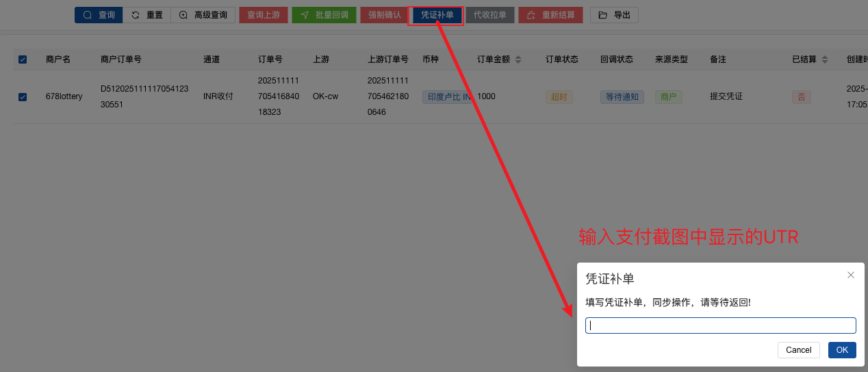Viewport: 868px width, 372px height.
Task: Open 凭证补单 voucher dialog
Action: (437, 15)
